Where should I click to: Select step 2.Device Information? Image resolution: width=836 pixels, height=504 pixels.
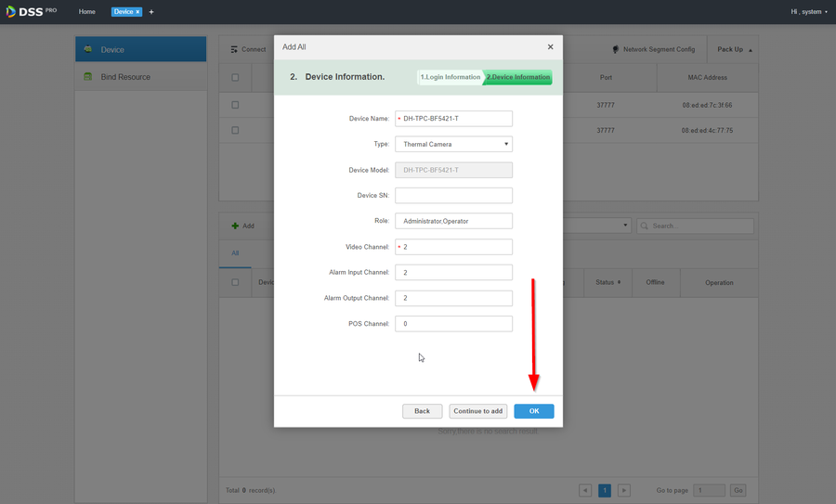coord(517,77)
